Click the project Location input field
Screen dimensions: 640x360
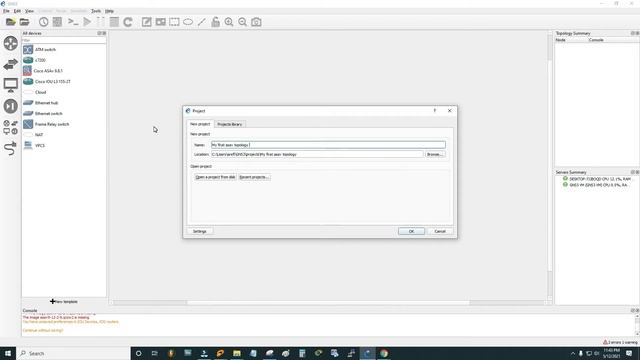(x=317, y=154)
